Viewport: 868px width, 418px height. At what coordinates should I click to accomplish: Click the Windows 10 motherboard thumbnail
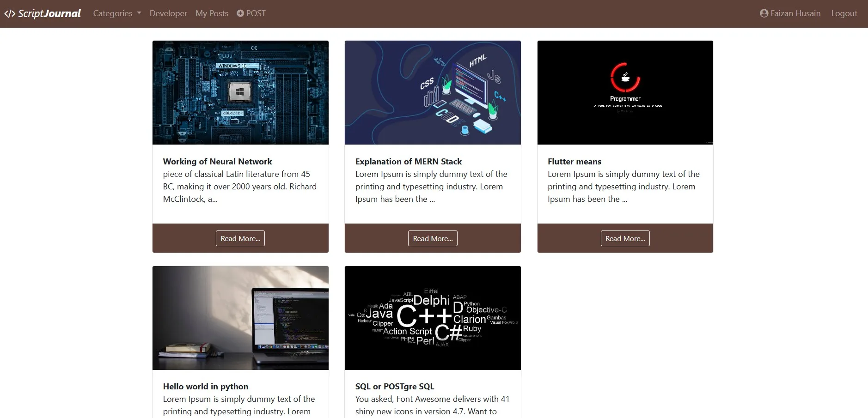pyautogui.click(x=240, y=92)
